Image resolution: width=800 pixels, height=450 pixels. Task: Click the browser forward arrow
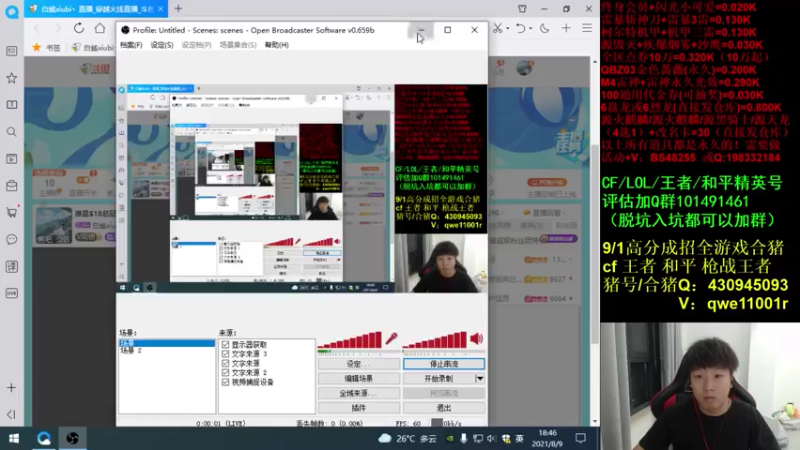tap(58, 28)
